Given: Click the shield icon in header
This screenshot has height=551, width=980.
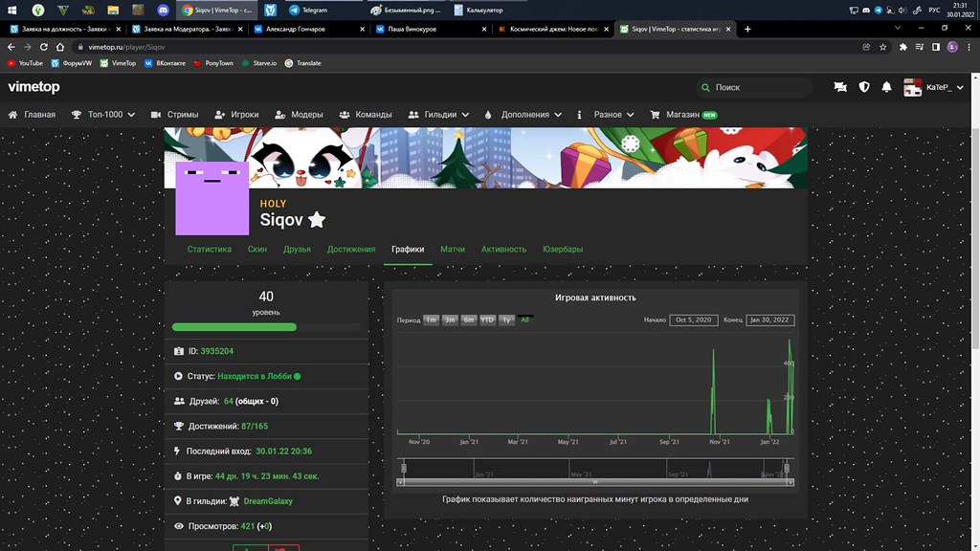Looking at the screenshot, I should 864,87.
